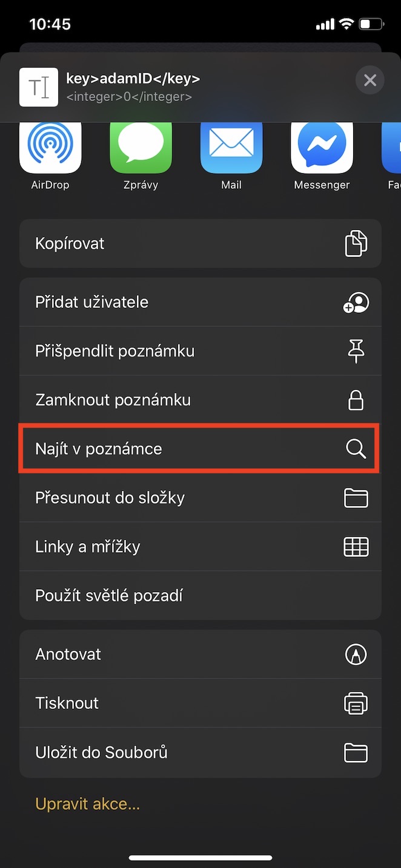Open the Upravit akce… link
401x868 pixels.
click(x=88, y=804)
